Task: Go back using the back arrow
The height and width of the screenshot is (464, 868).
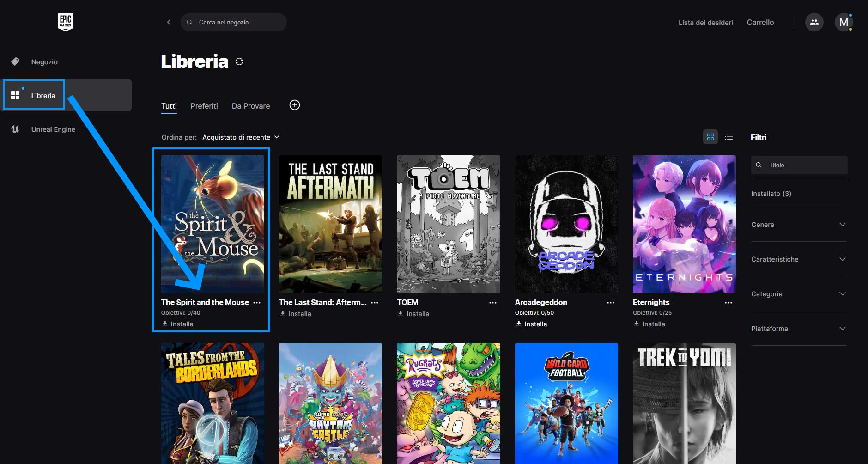Action: click(169, 22)
